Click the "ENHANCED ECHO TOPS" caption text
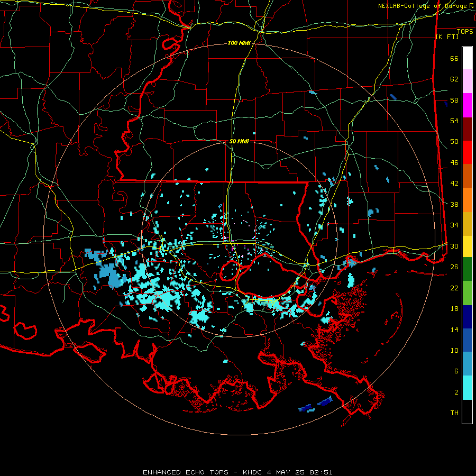This screenshot has width=476, height=476. [186, 472]
